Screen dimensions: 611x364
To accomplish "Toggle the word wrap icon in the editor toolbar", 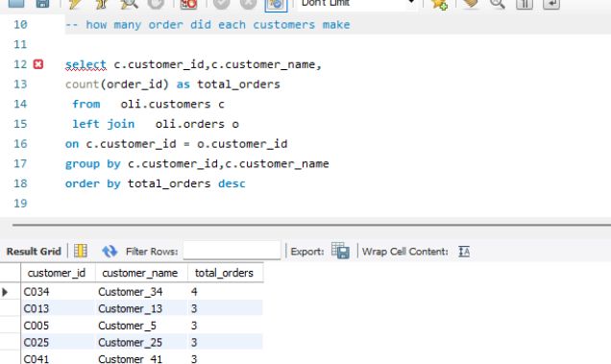I will click(551, 4).
